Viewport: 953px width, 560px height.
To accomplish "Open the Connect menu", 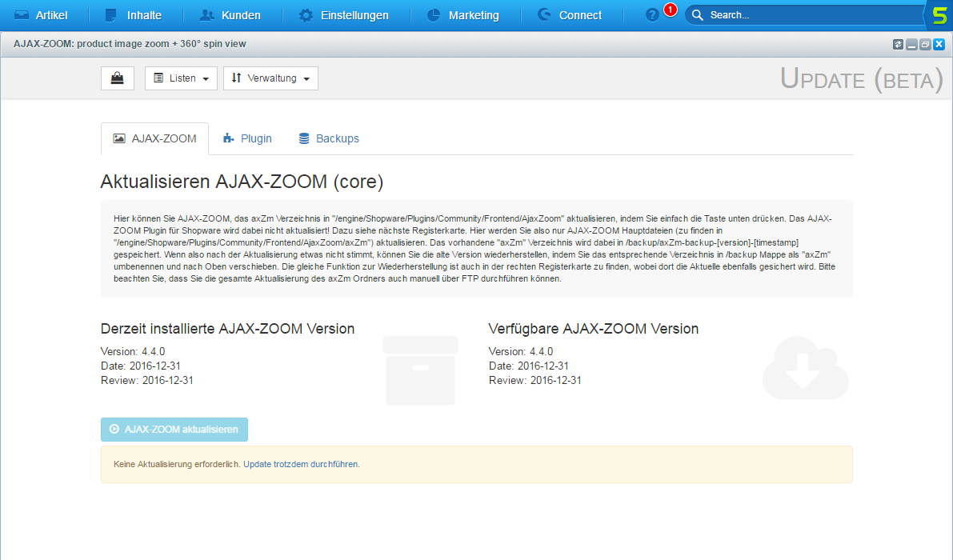I will pyautogui.click(x=570, y=15).
